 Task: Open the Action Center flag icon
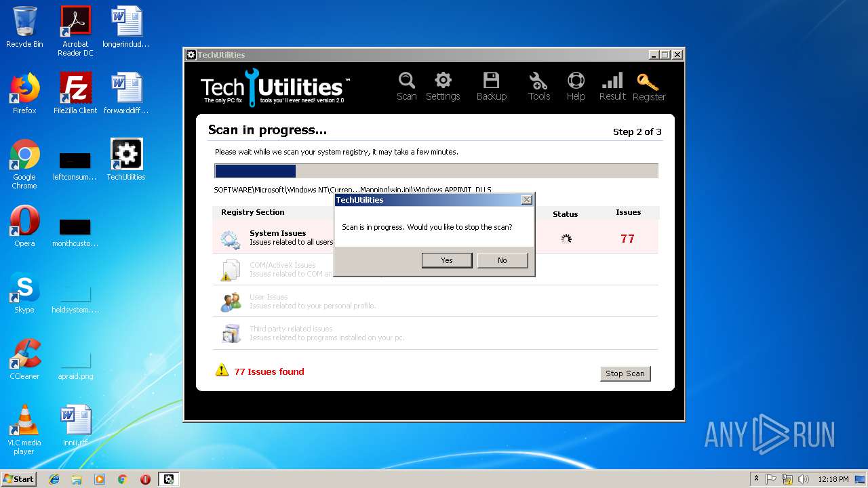[772, 479]
